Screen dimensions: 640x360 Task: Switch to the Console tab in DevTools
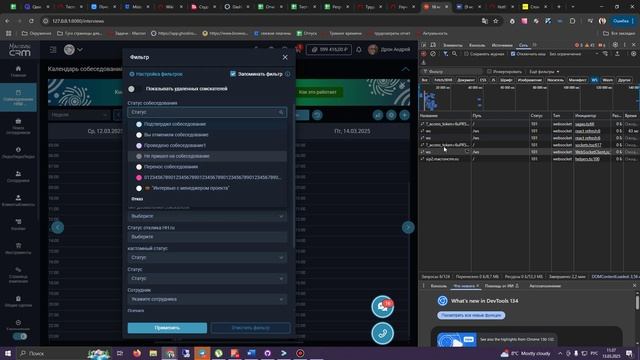[477, 45]
